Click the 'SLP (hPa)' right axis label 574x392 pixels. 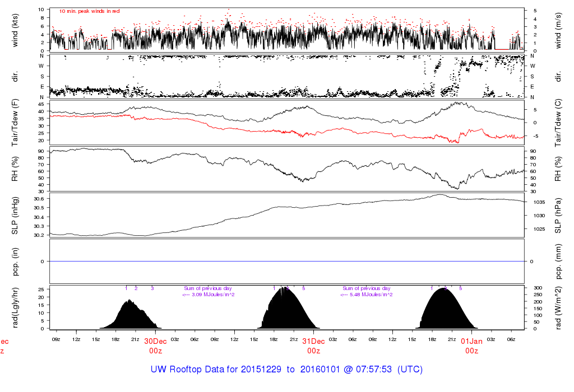558,215
